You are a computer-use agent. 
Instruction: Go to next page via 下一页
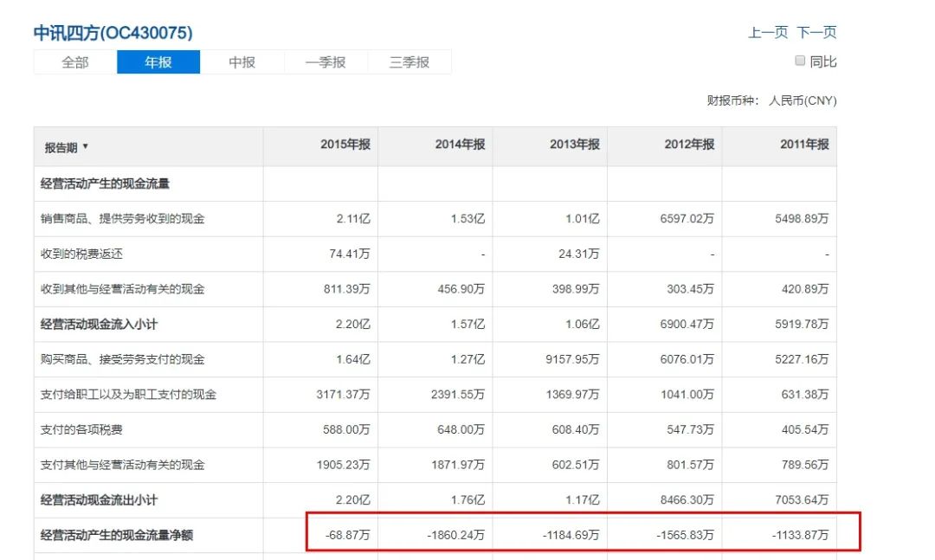[817, 32]
